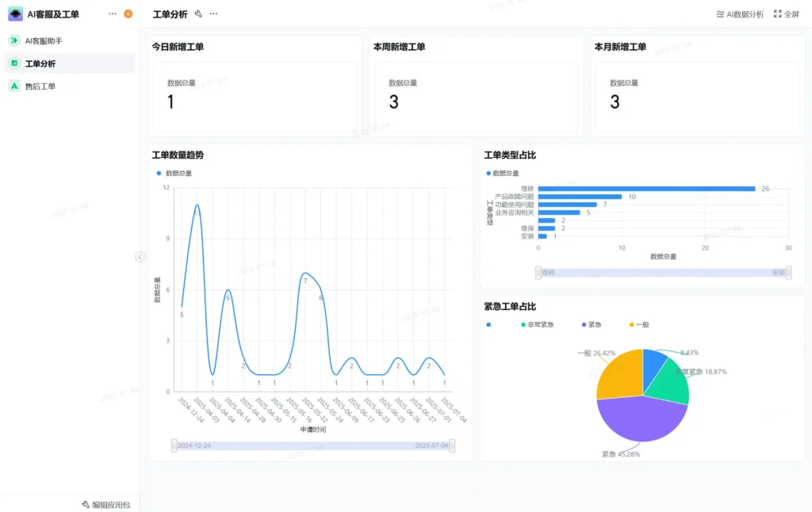Open the wrench settings icon beside 工单分析 title
Screen dimensions: 812x512
tap(198, 14)
